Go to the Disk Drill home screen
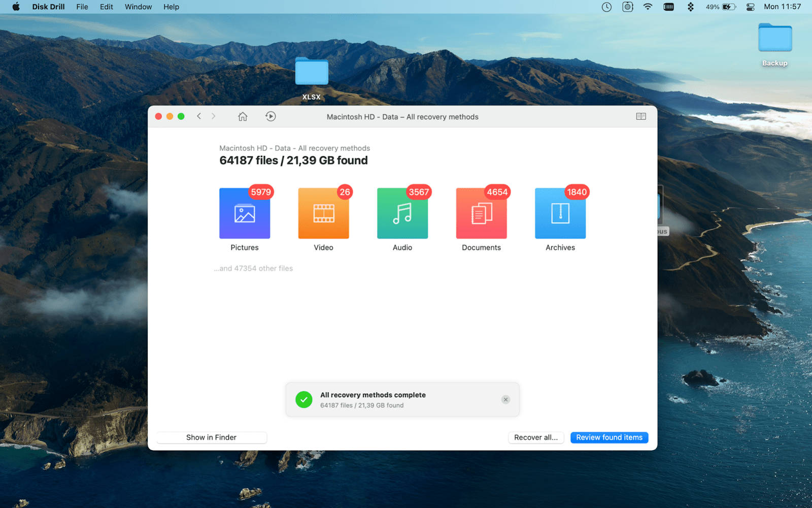 click(x=243, y=116)
